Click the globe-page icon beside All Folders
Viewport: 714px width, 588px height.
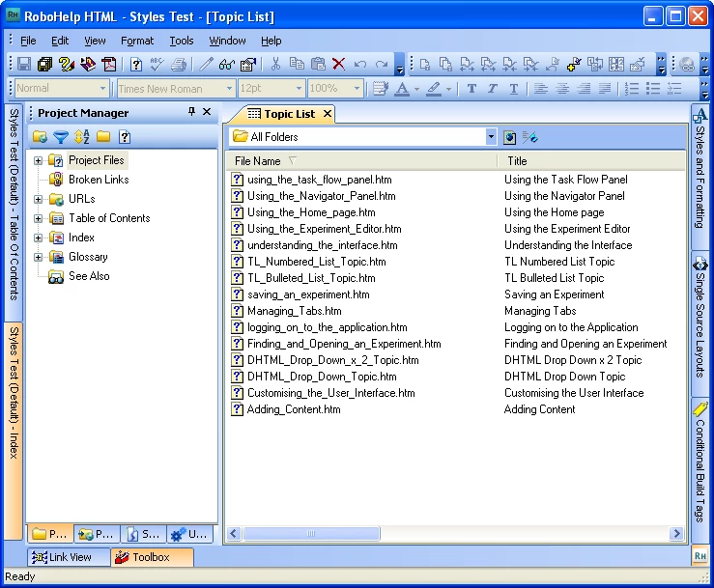click(509, 137)
